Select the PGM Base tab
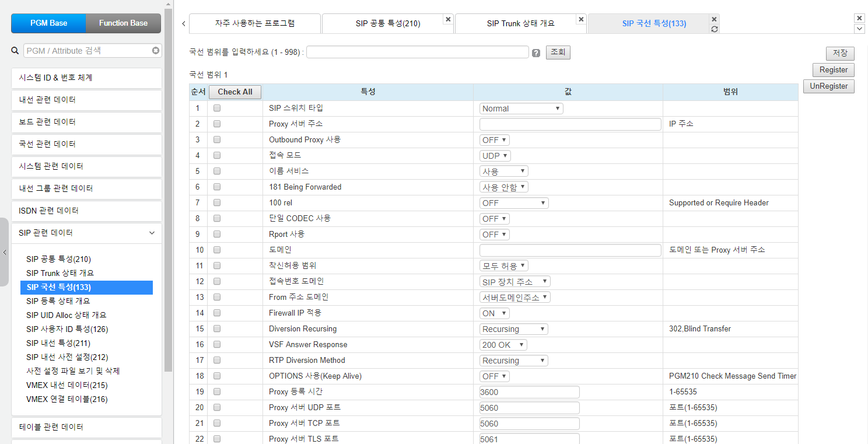868x444 pixels. click(49, 23)
